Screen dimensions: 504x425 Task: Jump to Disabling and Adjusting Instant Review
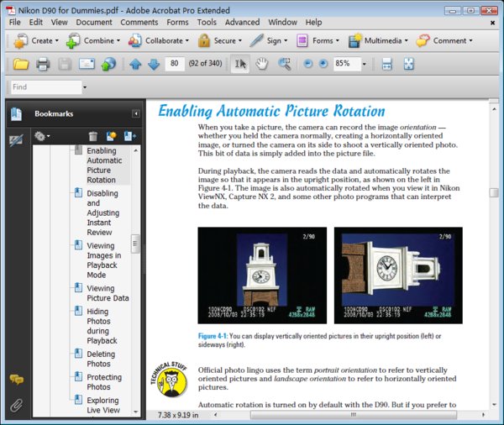click(102, 212)
